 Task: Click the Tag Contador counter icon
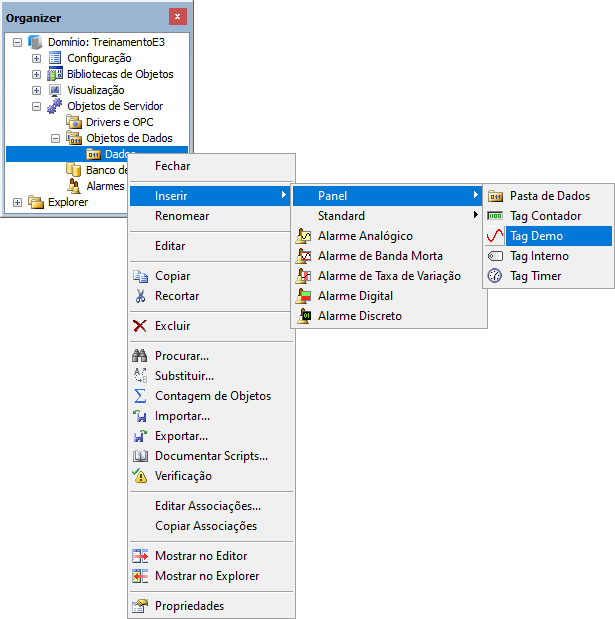[x=495, y=216]
